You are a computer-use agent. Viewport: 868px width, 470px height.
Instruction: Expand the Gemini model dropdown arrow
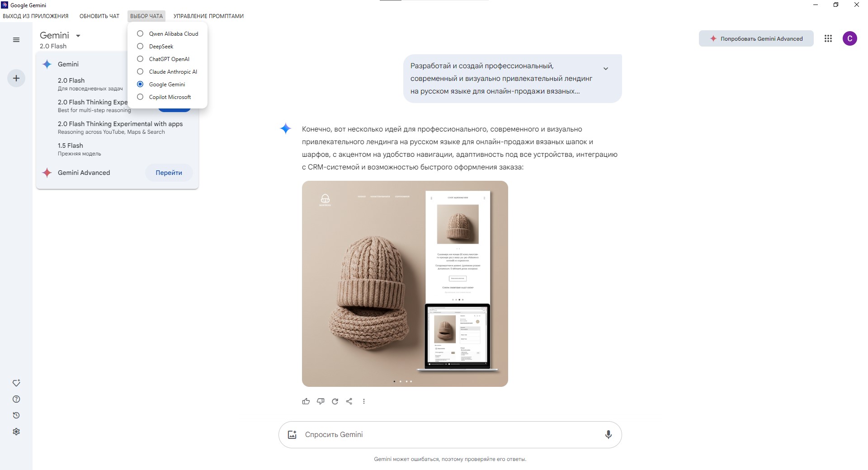[x=78, y=36]
